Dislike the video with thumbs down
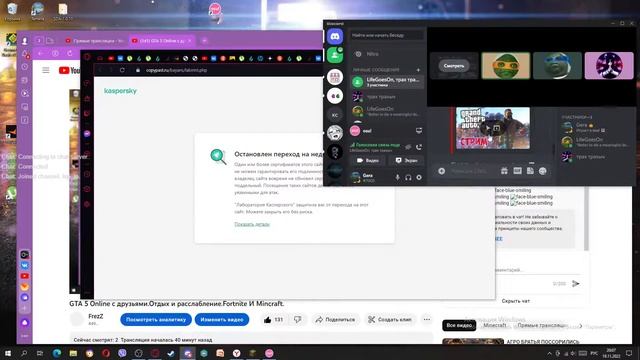Image resolution: width=640 pixels, height=360 pixels. coord(298,320)
